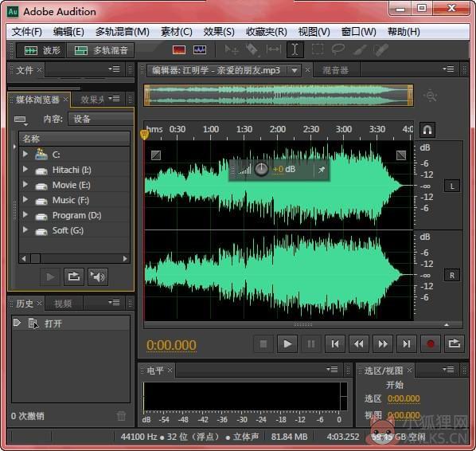
Task: Open the editor file dropdown arrow
Action: 295,70
